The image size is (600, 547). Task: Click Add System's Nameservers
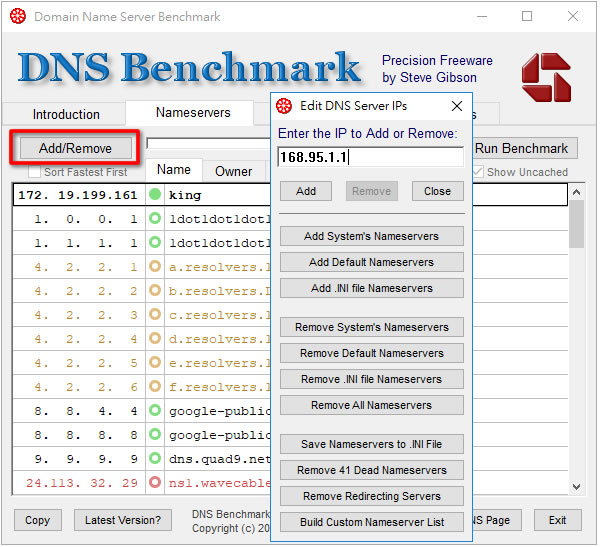[372, 236]
